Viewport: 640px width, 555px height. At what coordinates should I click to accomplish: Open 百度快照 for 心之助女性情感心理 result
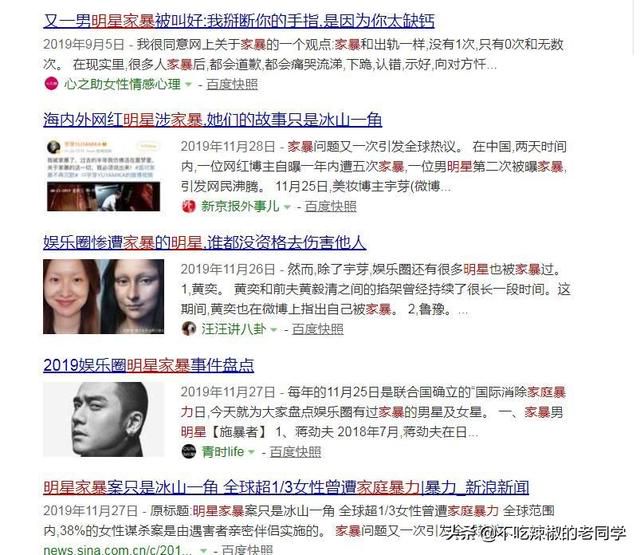click(232, 84)
